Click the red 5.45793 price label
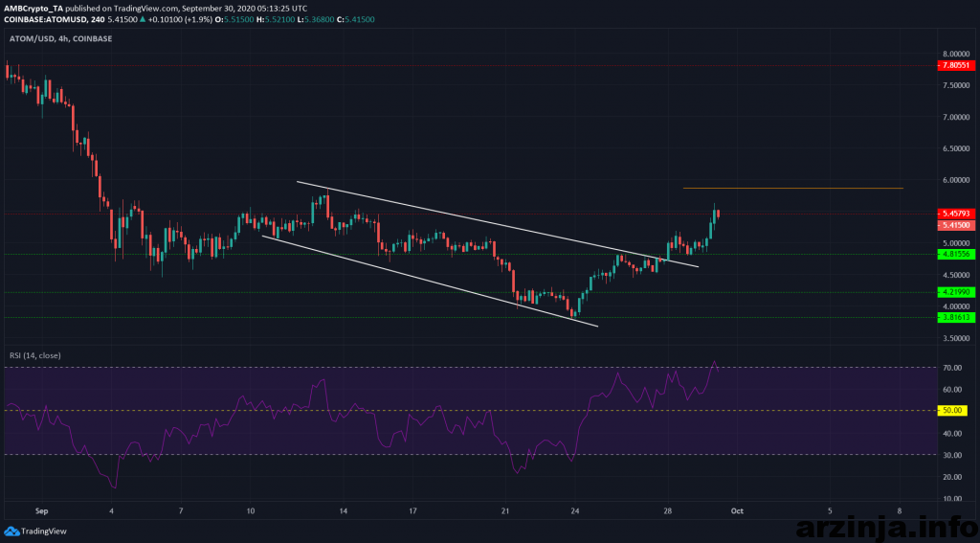This screenshot has height=543, width=980. pos(957,213)
